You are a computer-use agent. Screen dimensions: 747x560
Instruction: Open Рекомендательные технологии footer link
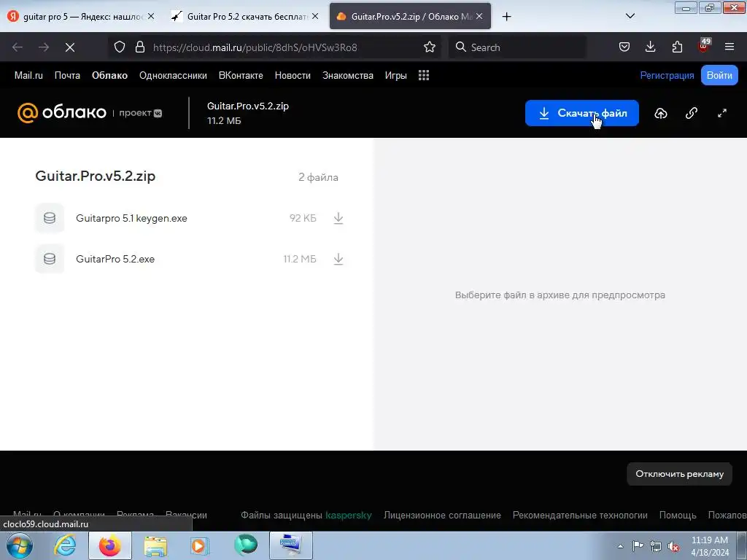[x=580, y=516]
